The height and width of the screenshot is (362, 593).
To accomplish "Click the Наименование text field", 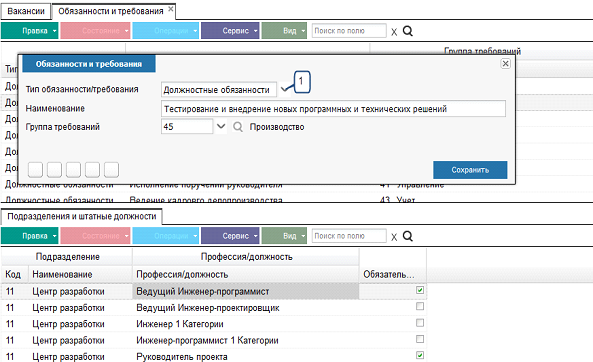I will click(x=333, y=109).
